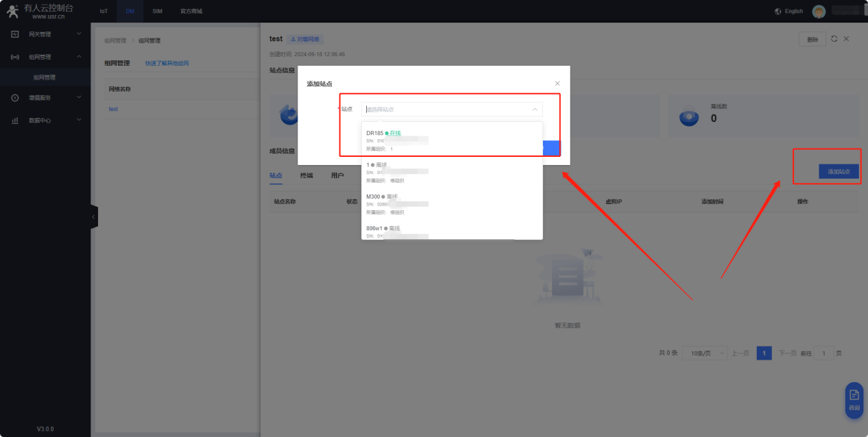Open the user avatar menu
The height and width of the screenshot is (437, 868).
click(819, 12)
